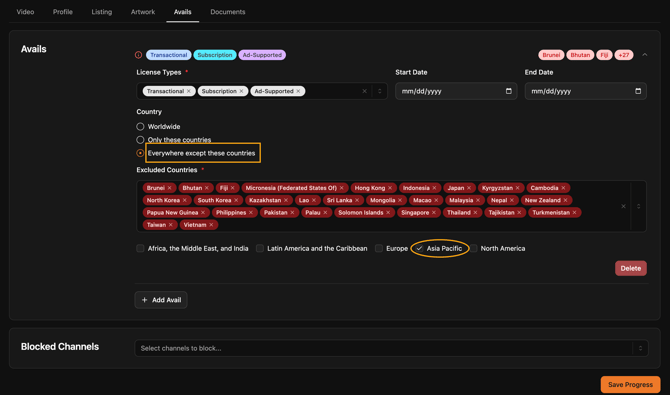Remove the Transactional license type chip
The image size is (670, 395).
(x=188, y=91)
